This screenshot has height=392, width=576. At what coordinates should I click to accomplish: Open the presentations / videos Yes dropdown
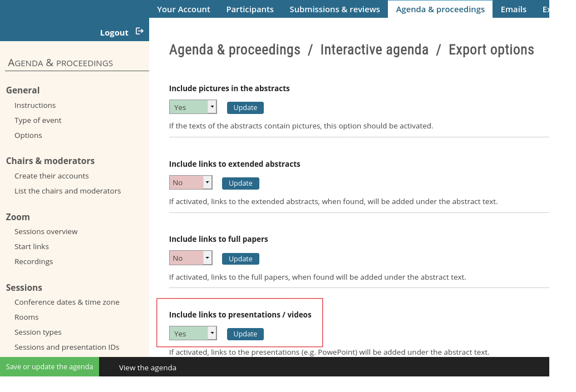193,334
